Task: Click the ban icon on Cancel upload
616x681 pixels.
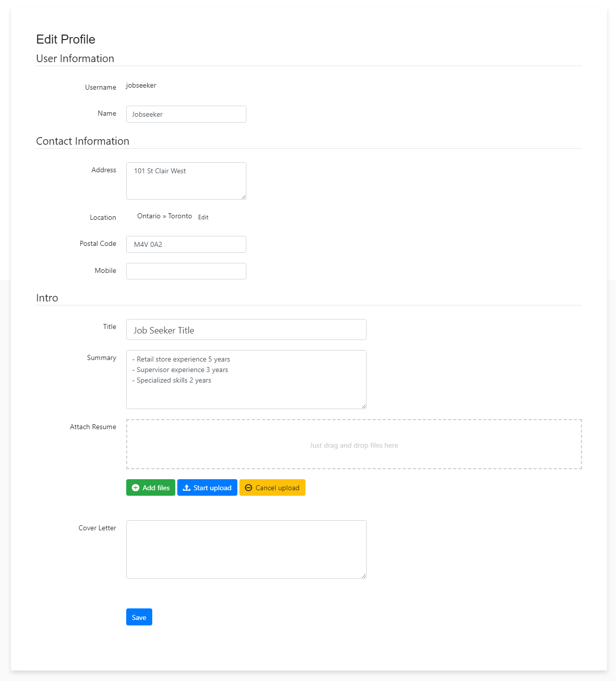Action: (249, 487)
